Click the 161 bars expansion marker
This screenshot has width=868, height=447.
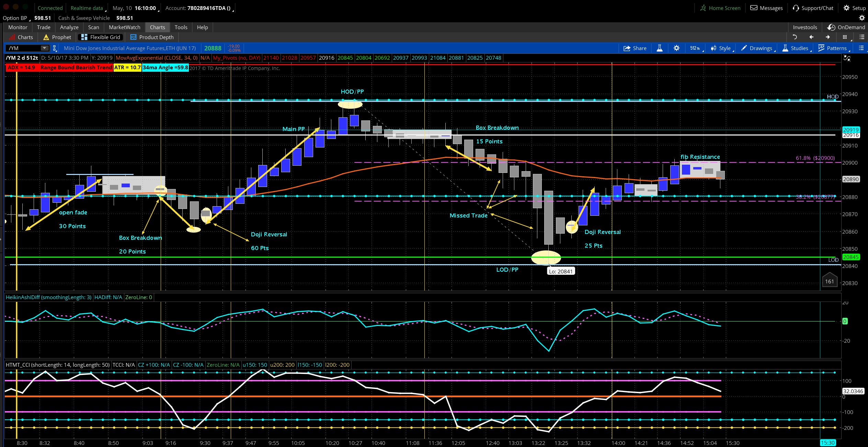pyautogui.click(x=829, y=281)
